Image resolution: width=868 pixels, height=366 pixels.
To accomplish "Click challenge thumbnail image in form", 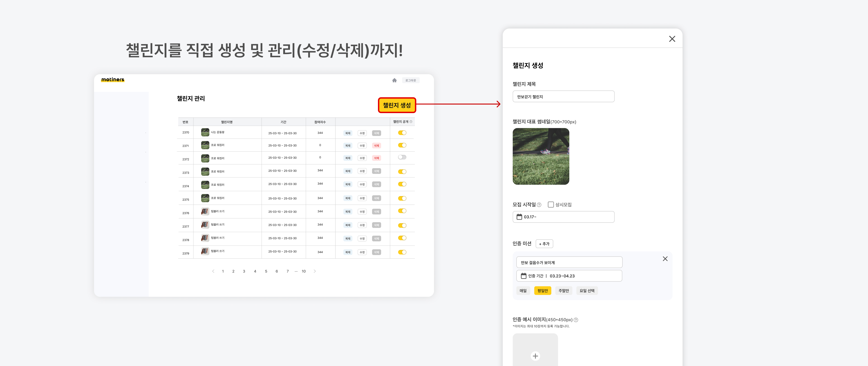I will point(540,156).
